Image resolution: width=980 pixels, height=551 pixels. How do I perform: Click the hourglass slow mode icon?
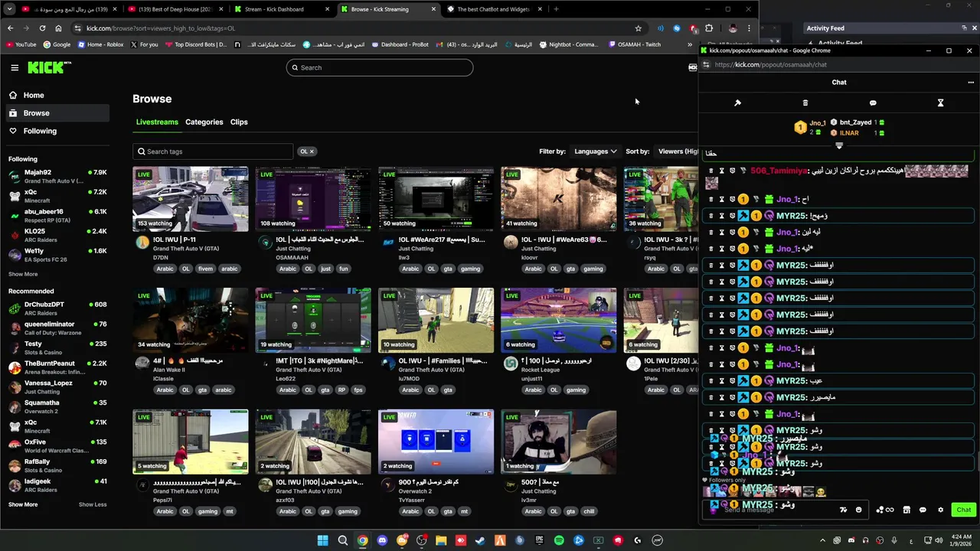pyautogui.click(x=940, y=103)
